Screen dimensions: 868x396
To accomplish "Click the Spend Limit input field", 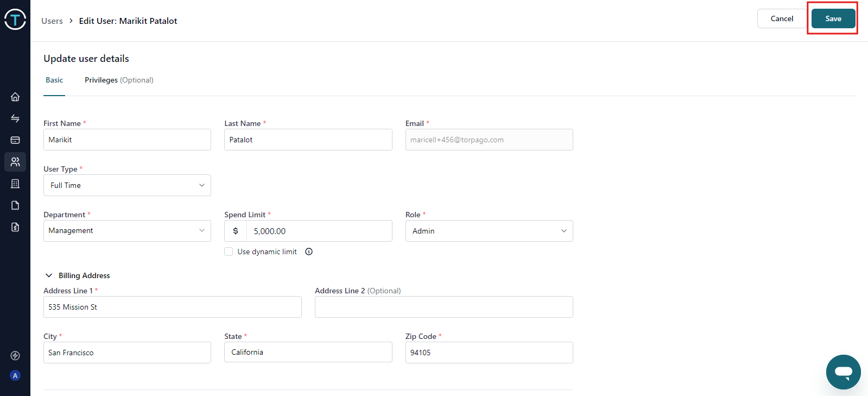I will click(x=319, y=231).
